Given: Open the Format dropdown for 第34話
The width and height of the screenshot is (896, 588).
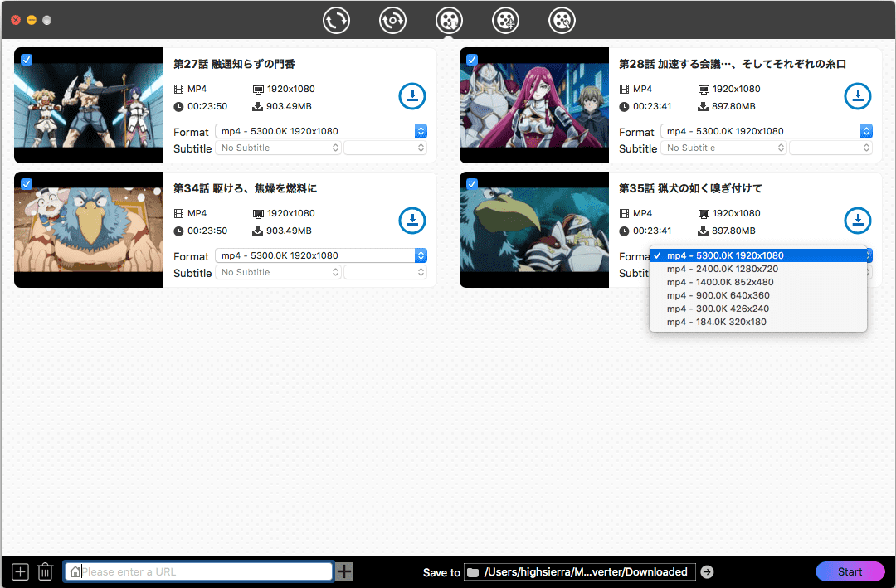Looking at the screenshot, I should (x=321, y=255).
